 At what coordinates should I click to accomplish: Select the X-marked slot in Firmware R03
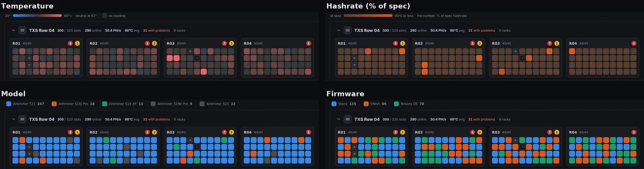tap(515, 140)
